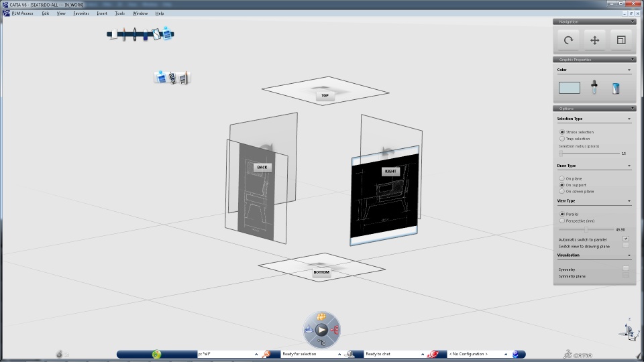Select the blue eraser tool
The width and height of the screenshot is (644, 362).
point(146,34)
